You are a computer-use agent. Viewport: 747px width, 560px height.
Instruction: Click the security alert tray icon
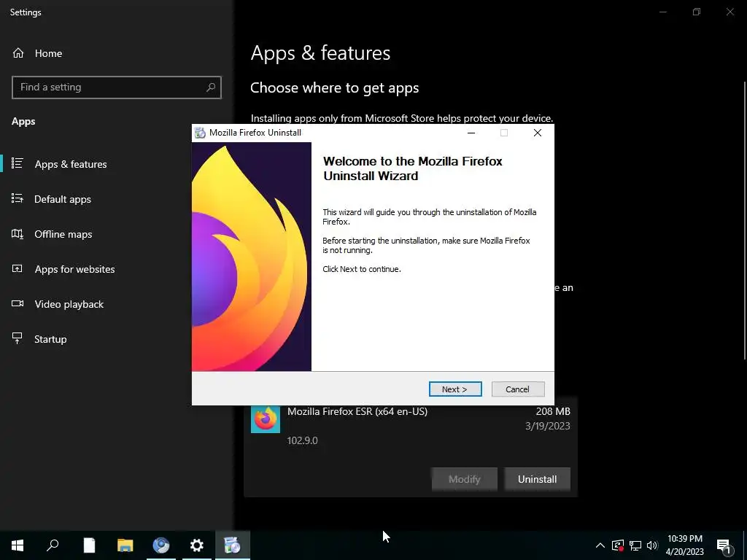pos(618,545)
